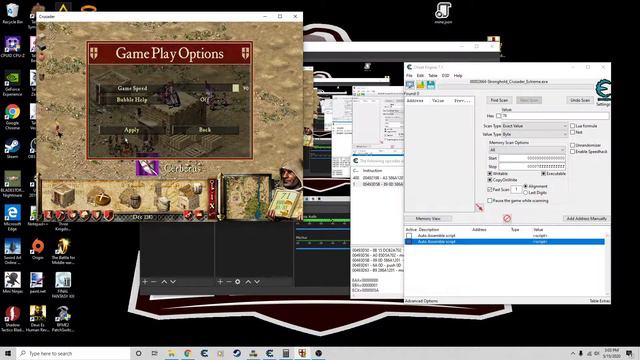Open CPUID CPU-Z desktop shortcut
Image resolution: width=640 pixels, height=360 pixels.
point(12,47)
